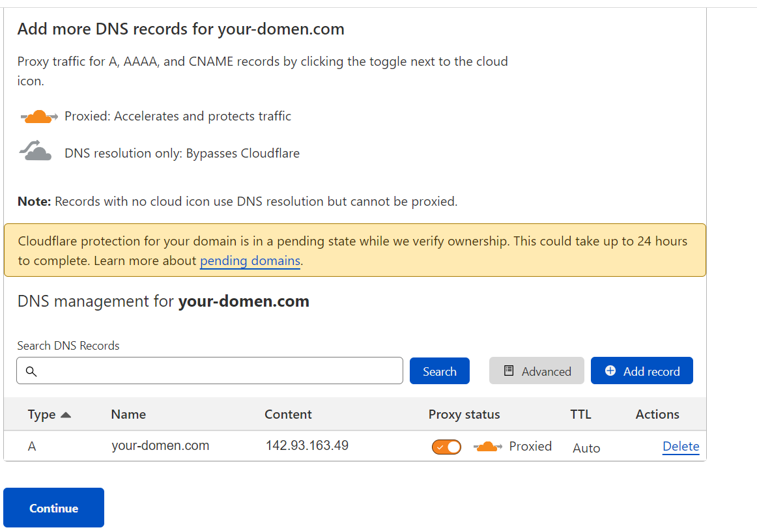Image resolution: width=757 pixels, height=532 pixels.
Task: Select the A record type cell
Action: 32,447
